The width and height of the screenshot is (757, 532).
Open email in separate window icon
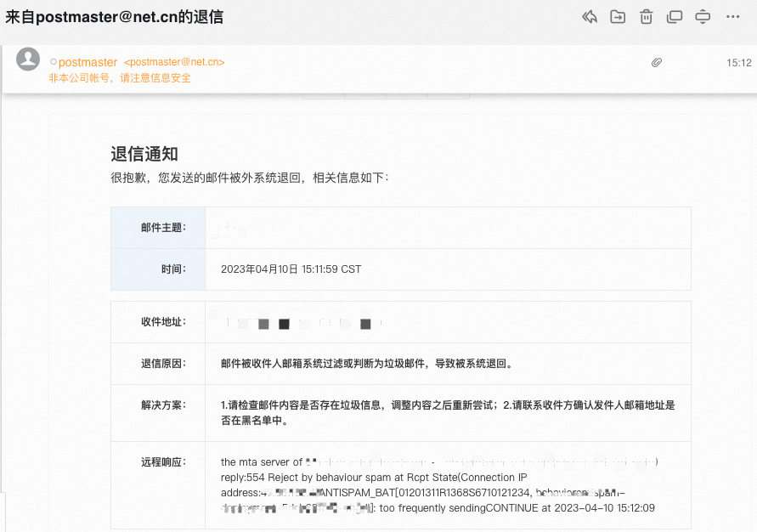pyautogui.click(x=675, y=17)
